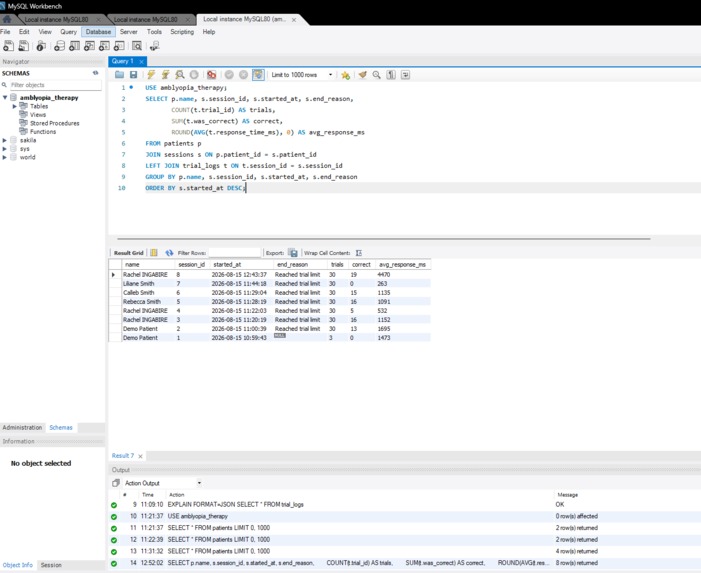The width and height of the screenshot is (701, 573).
Task: Open SQL script file in new tab
Action: click(x=24, y=46)
